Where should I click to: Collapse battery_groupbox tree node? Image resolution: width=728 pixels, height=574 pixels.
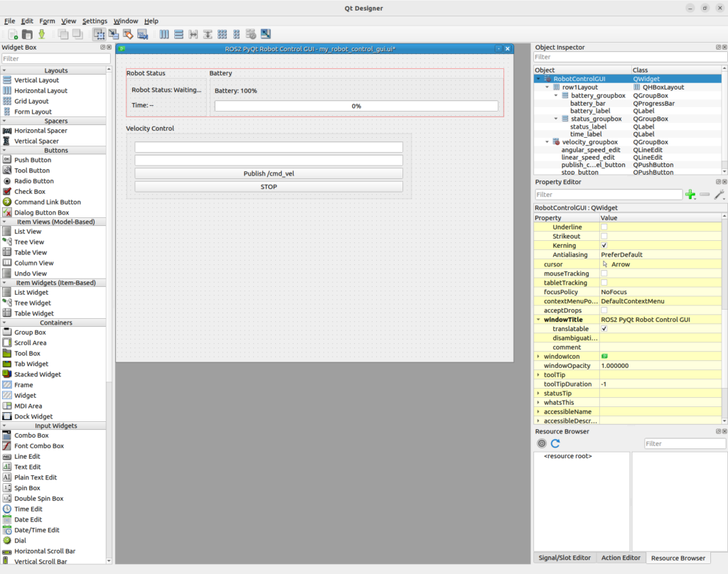pyautogui.click(x=556, y=96)
